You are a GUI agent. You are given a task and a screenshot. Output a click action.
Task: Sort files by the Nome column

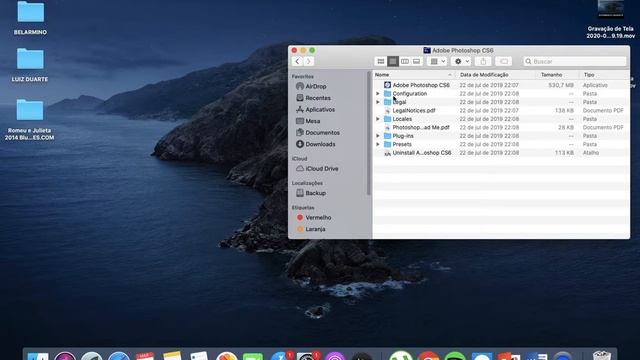(414, 75)
